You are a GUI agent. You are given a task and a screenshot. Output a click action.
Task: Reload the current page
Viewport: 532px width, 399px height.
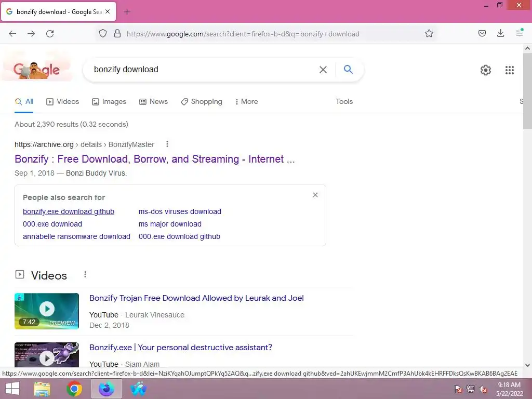50,34
